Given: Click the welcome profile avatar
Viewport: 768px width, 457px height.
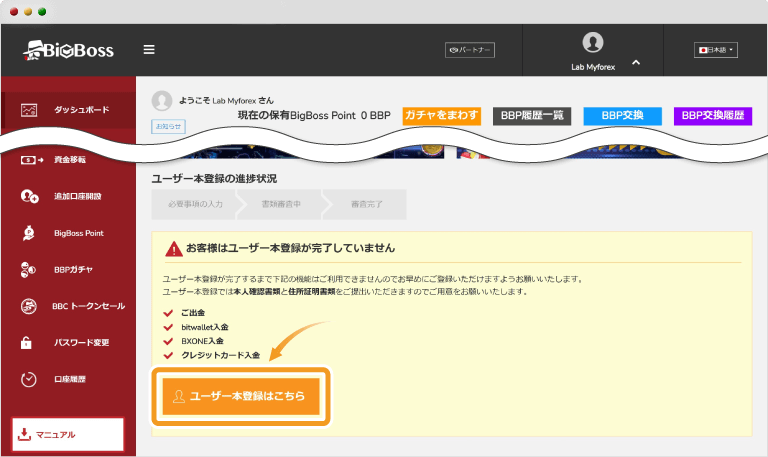Looking at the screenshot, I should [x=162, y=101].
